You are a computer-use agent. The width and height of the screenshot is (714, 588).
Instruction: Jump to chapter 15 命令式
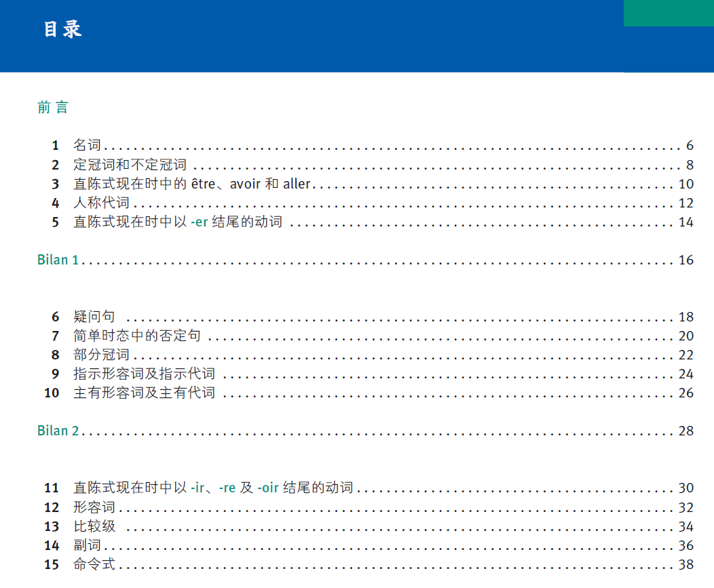coord(94,564)
